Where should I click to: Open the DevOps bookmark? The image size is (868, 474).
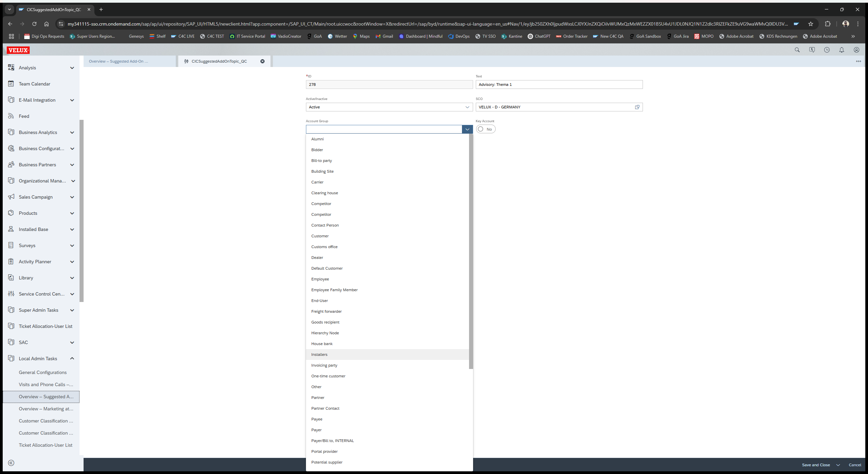[x=459, y=36]
